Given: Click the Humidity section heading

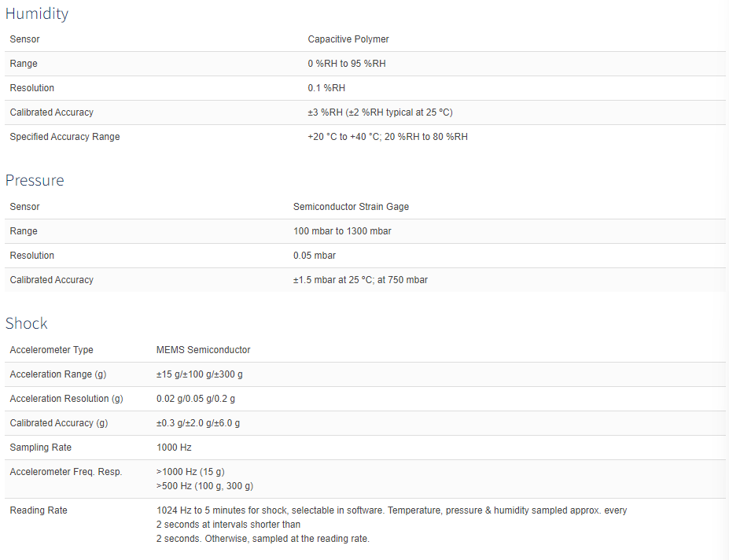Looking at the screenshot, I should (x=37, y=14).
